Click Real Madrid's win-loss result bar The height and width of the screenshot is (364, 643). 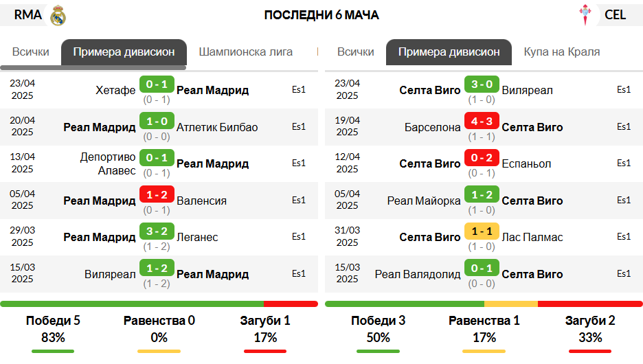pyautogui.click(x=159, y=304)
